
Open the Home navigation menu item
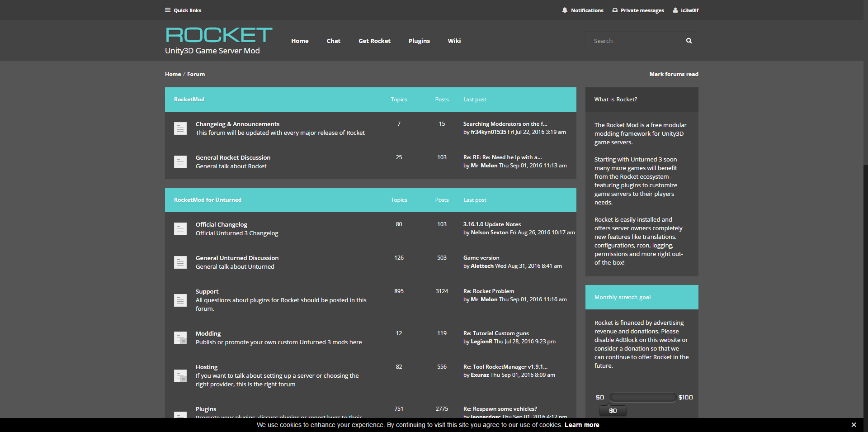300,41
